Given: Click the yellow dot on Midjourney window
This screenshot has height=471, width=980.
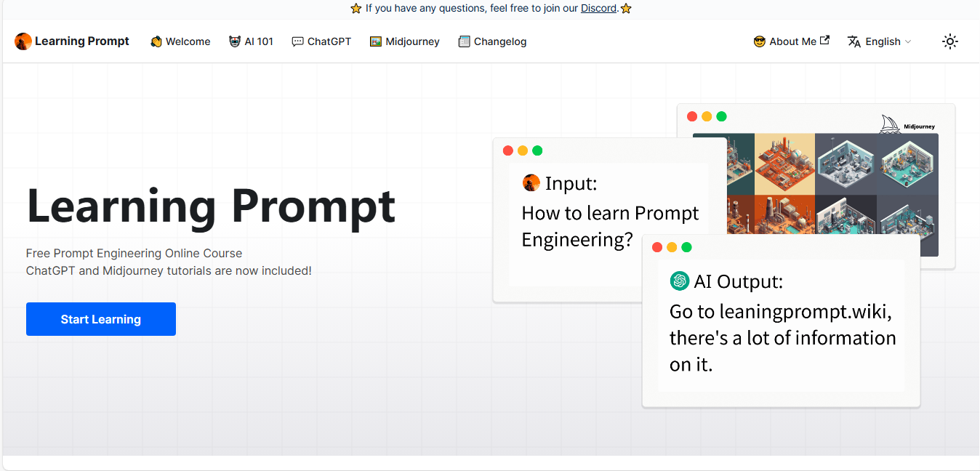Looking at the screenshot, I should tap(707, 116).
